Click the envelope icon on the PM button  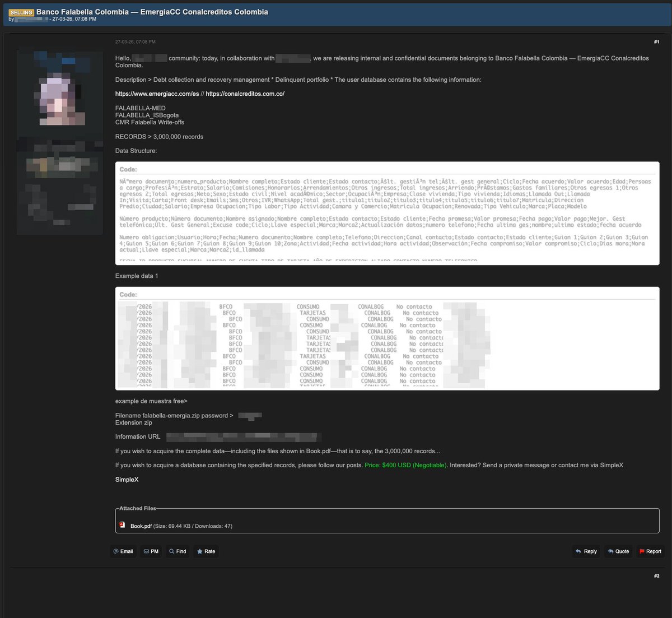click(145, 551)
